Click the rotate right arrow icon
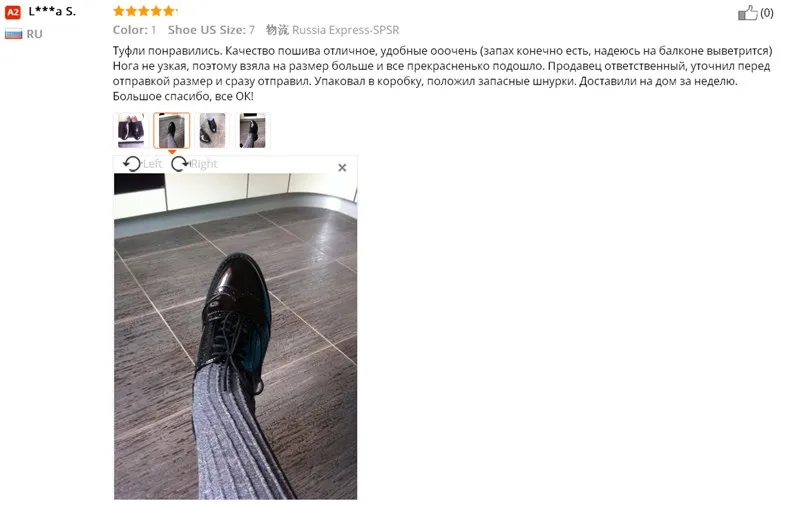790x505 pixels. click(x=180, y=164)
